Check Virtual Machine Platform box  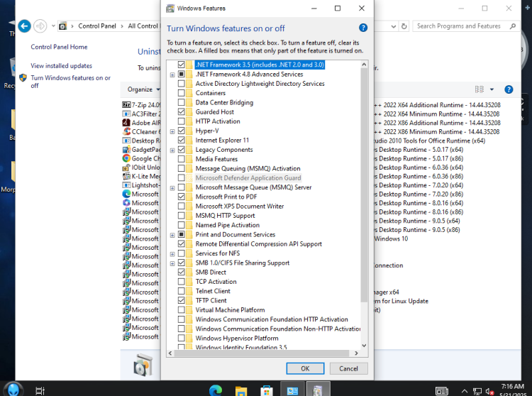pos(181,310)
